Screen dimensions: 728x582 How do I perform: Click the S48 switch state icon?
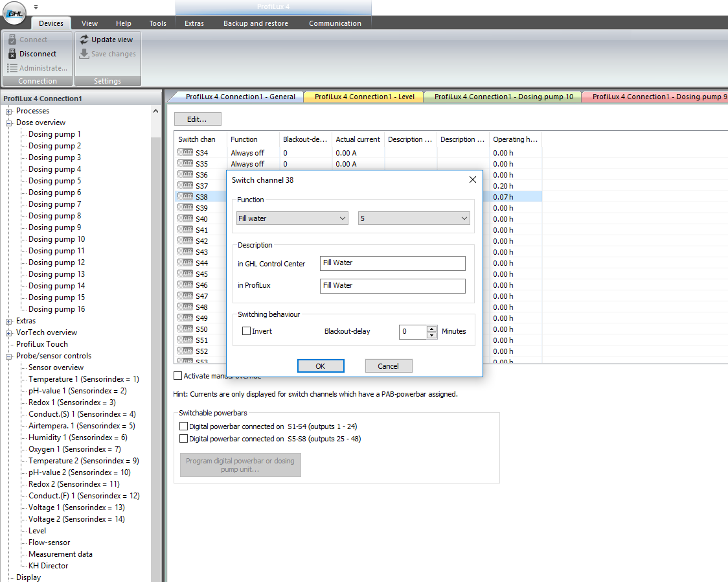[185, 307]
